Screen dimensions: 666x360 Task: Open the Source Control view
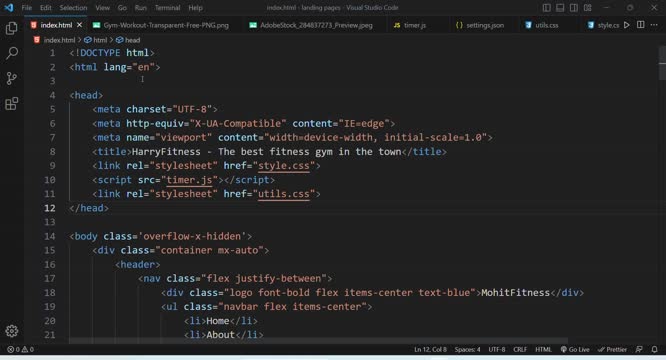click(11, 79)
